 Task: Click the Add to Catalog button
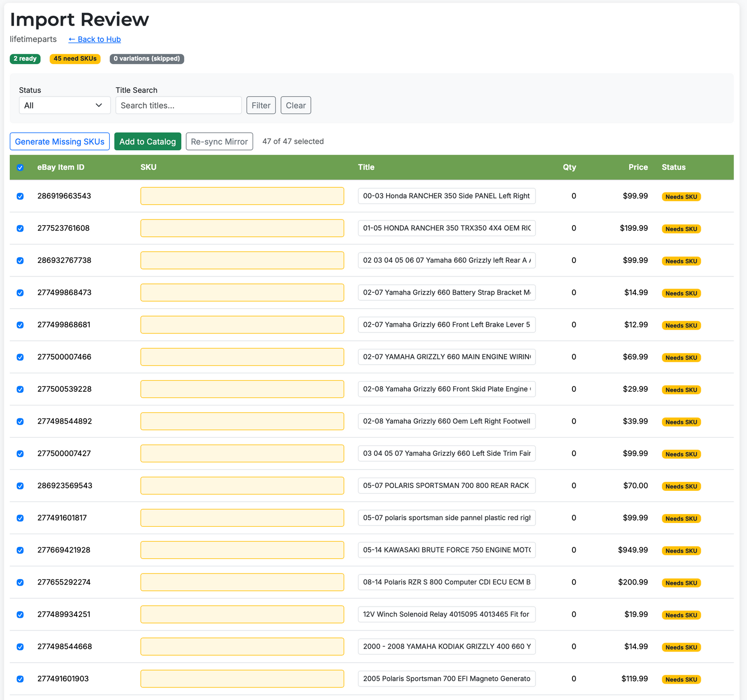(148, 141)
